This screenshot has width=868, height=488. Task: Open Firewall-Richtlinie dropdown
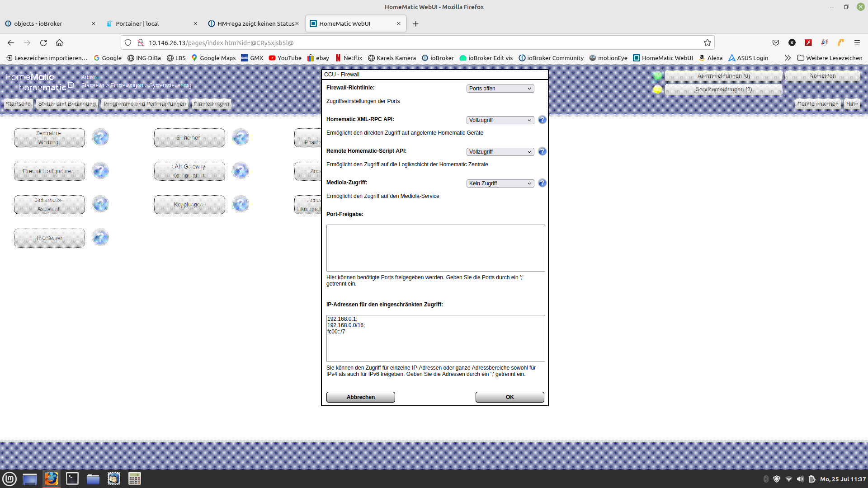click(500, 89)
